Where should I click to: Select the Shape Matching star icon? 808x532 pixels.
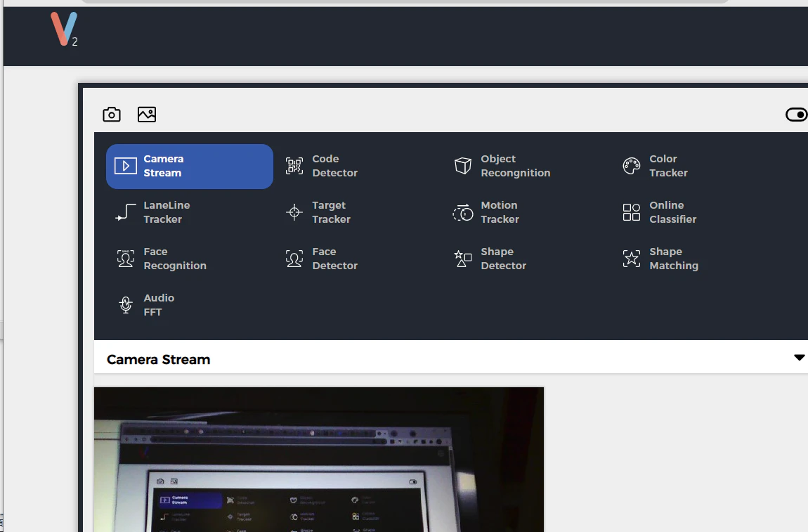631,259
